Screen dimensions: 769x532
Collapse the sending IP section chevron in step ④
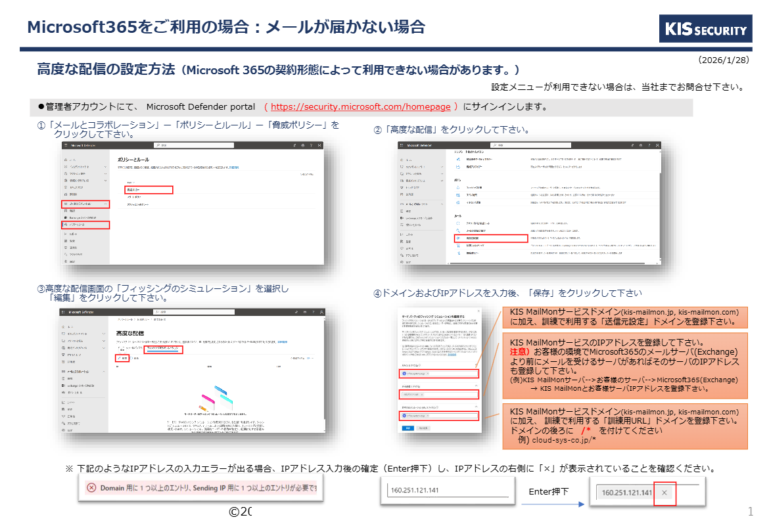[x=476, y=386]
